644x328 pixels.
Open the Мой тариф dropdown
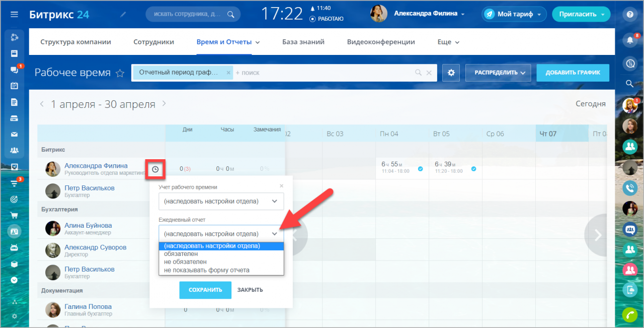pos(514,14)
